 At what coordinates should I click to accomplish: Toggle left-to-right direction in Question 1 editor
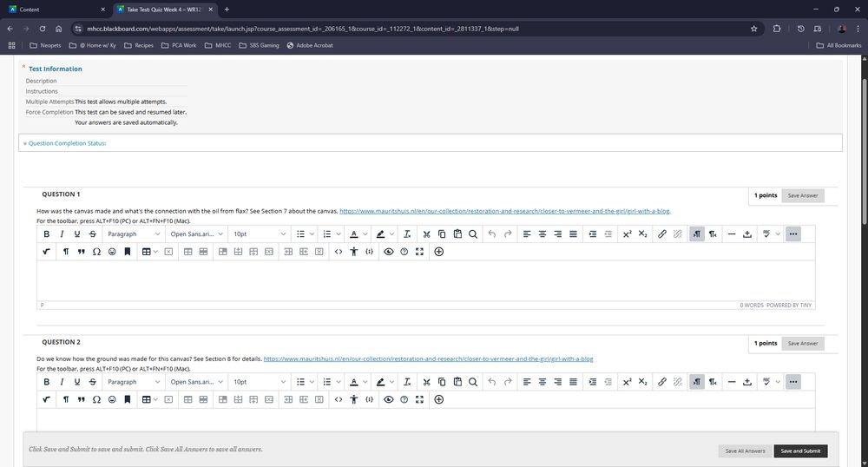point(697,234)
